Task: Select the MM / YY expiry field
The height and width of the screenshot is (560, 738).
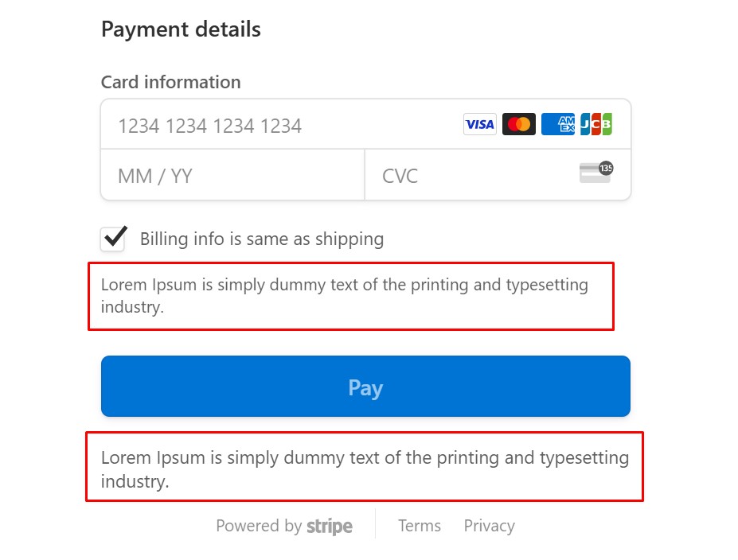Action: point(232,175)
